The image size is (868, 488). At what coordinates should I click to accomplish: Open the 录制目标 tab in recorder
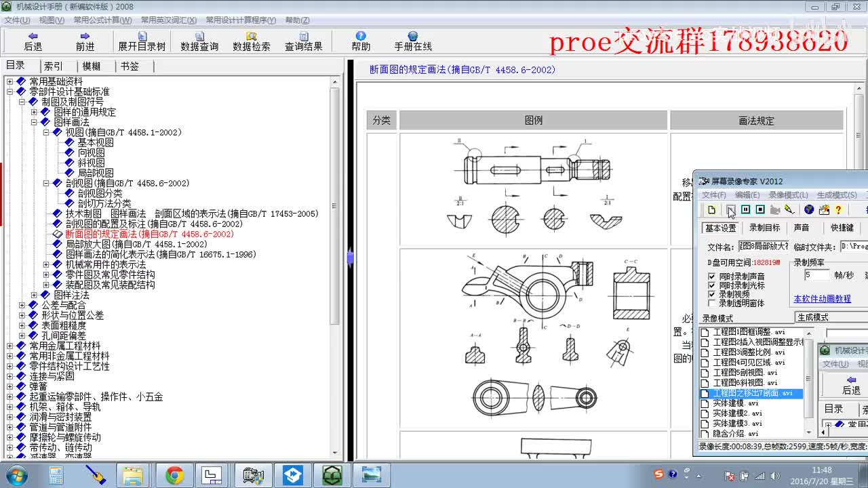click(764, 228)
